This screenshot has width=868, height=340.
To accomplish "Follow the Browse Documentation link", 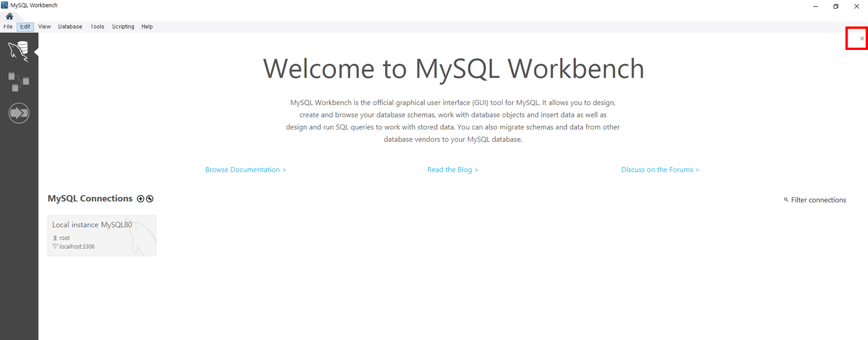I will (246, 169).
